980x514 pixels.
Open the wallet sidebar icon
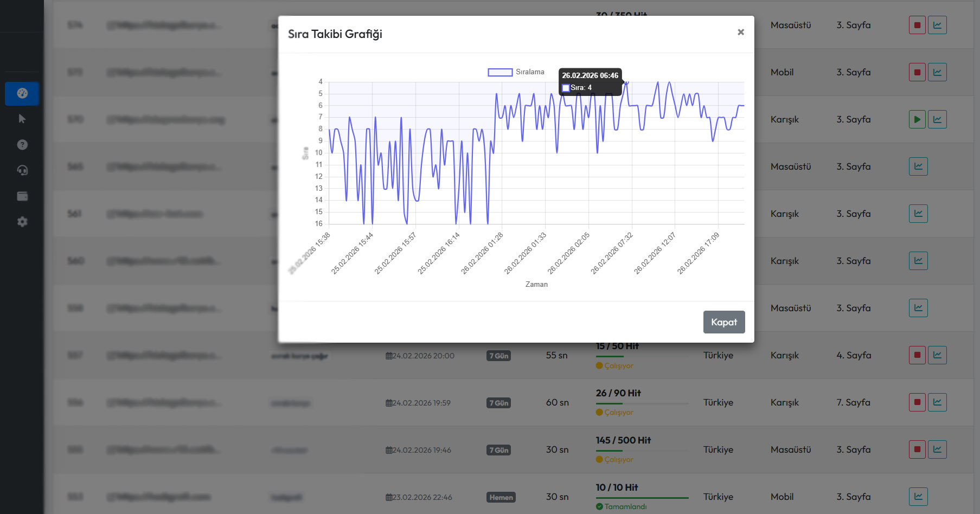click(x=22, y=196)
